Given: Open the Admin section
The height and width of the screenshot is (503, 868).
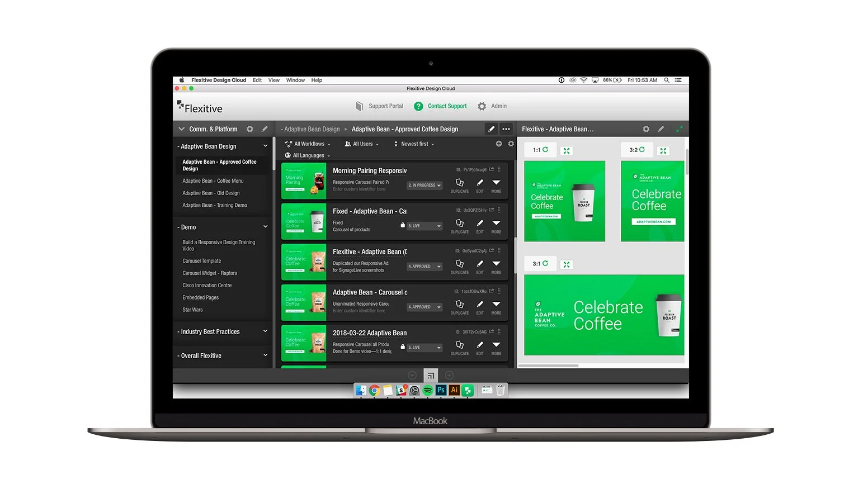Looking at the screenshot, I should coord(492,106).
